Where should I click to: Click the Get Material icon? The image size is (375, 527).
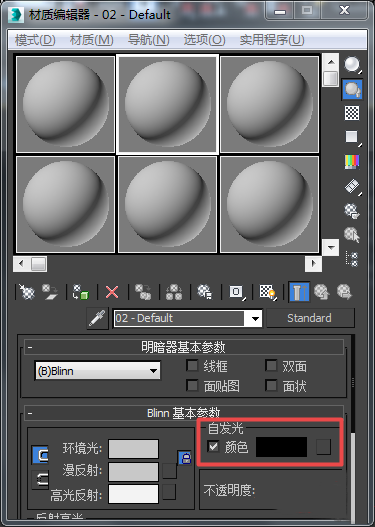tap(27, 292)
